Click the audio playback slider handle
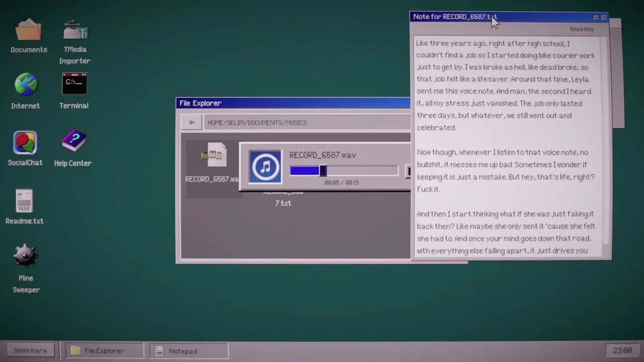 [x=323, y=171]
